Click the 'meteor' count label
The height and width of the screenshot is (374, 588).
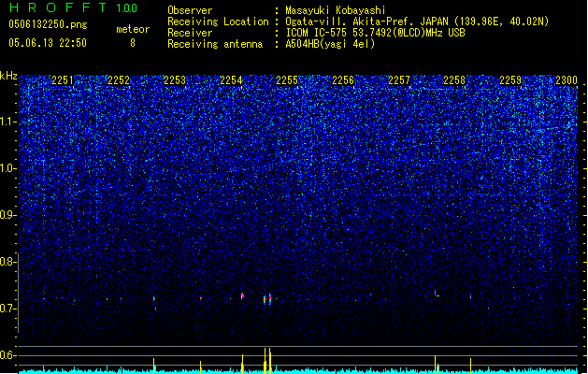coord(133,29)
